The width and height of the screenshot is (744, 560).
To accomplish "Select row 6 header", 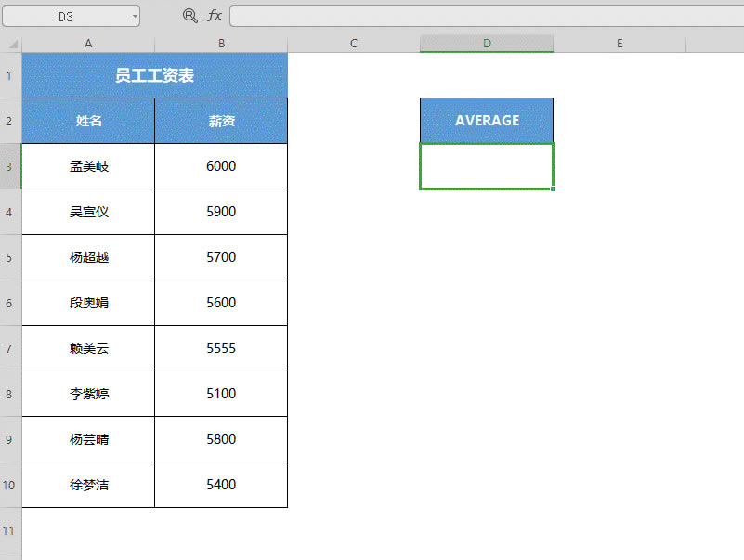I will (x=10, y=304).
